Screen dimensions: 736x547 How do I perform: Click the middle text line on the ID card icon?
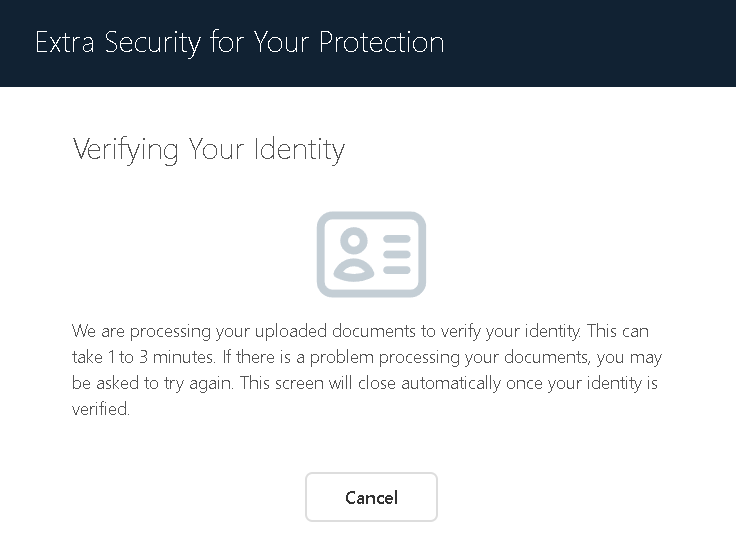click(x=397, y=255)
